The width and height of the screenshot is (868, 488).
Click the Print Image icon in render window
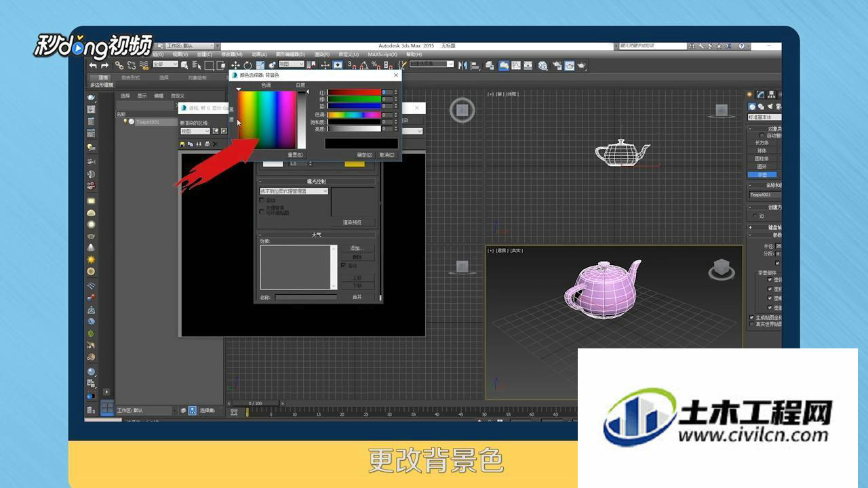207,144
